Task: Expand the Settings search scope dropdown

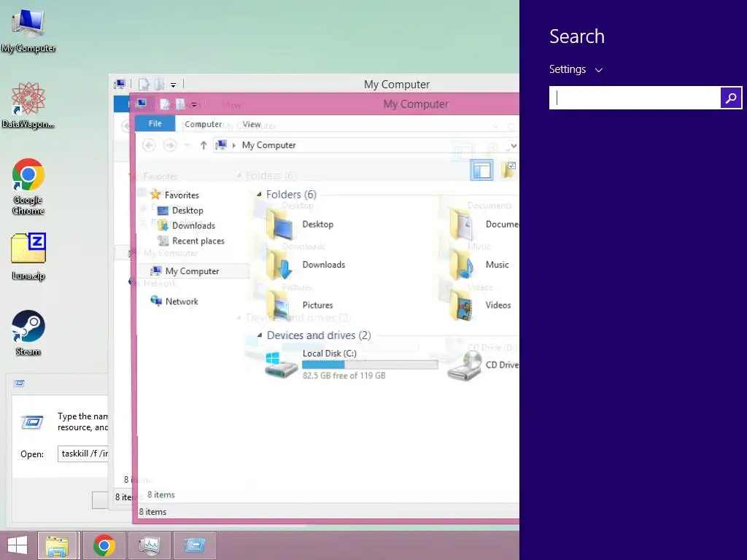Action: [x=576, y=69]
